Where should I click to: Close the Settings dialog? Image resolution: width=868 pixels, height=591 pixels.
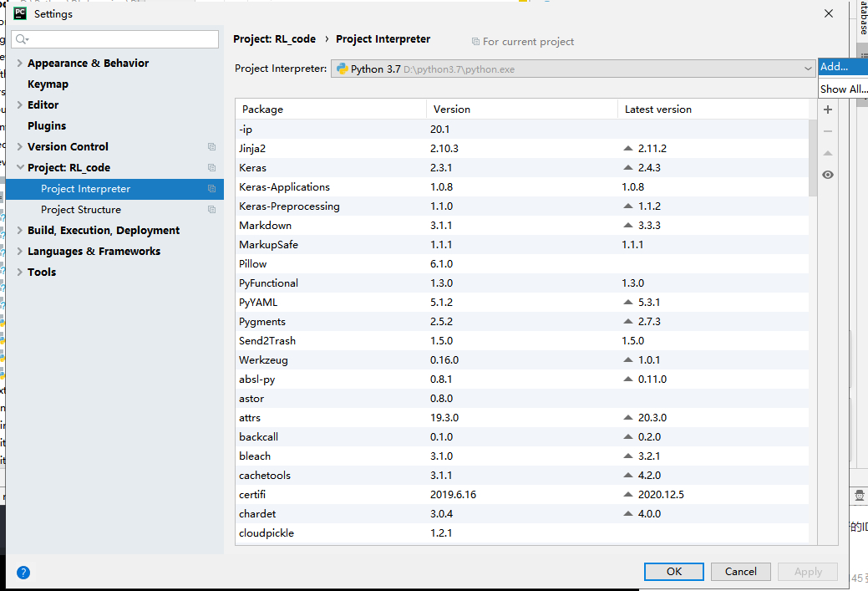click(828, 13)
